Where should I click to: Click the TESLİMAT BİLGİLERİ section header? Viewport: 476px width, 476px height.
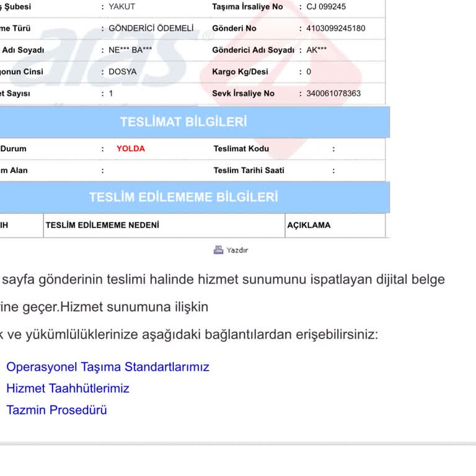[183, 121]
